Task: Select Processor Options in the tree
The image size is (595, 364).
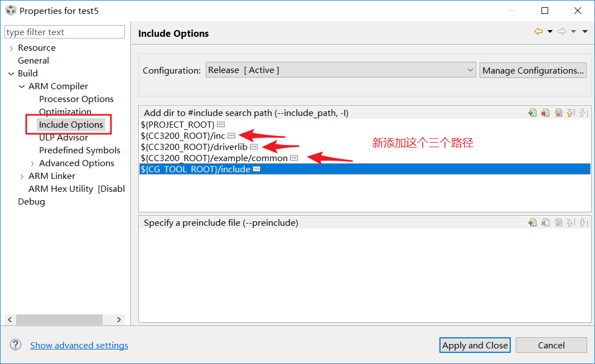Action: click(76, 99)
